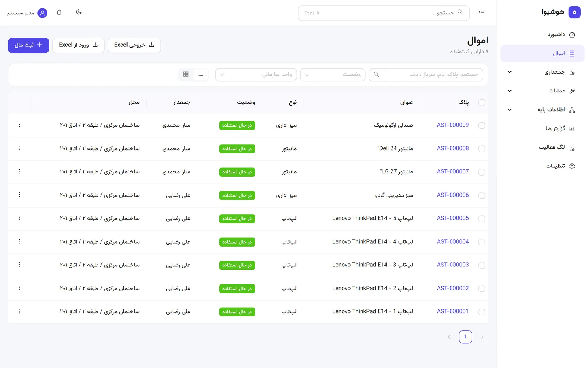The image size is (588, 368).
Task: Open asset link AST-000007
Action: 453,171
